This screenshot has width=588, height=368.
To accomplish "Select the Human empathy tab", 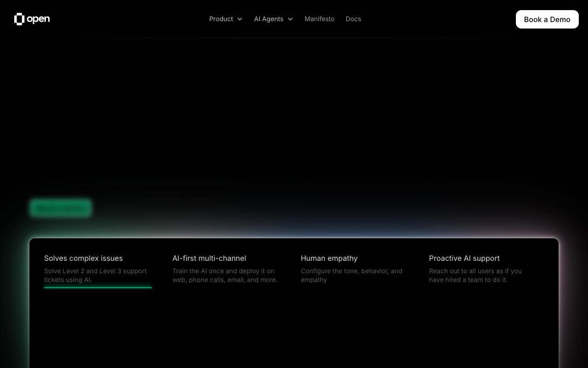I will (354, 269).
